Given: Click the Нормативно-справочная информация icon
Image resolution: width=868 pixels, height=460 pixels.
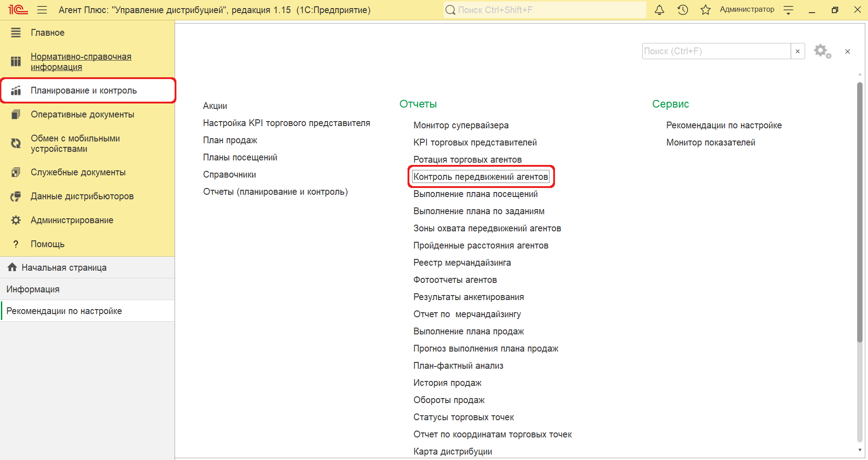Looking at the screenshot, I should (x=16, y=61).
